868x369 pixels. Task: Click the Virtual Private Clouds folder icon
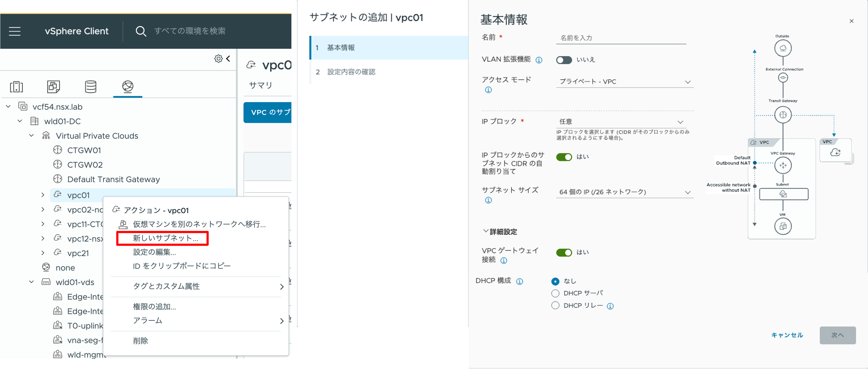pyautogui.click(x=46, y=135)
